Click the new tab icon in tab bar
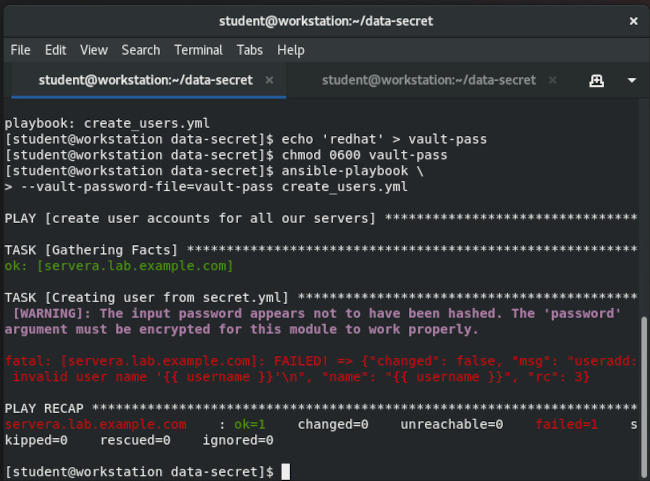650x481 pixels. [x=596, y=80]
